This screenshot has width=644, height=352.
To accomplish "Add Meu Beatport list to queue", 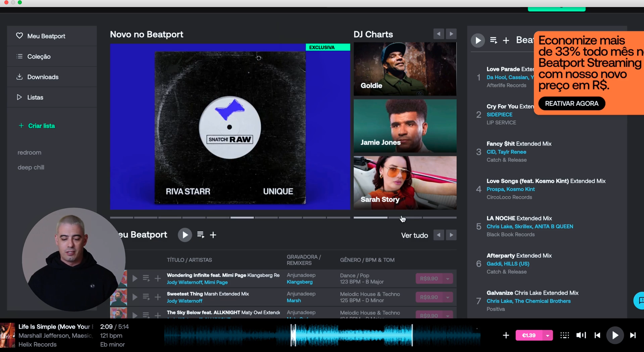I will tap(200, 235).
